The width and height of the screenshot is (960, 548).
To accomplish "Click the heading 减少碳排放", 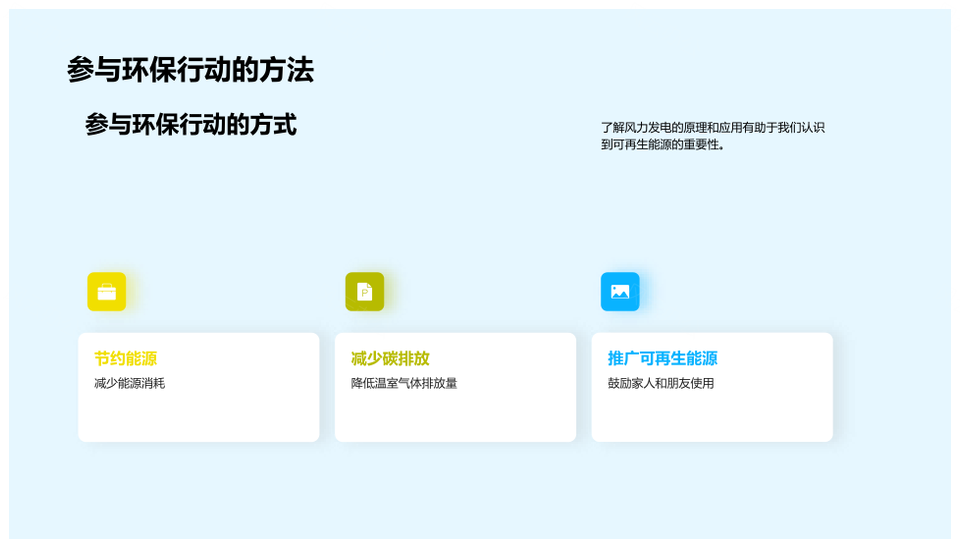I will [390, 358].
